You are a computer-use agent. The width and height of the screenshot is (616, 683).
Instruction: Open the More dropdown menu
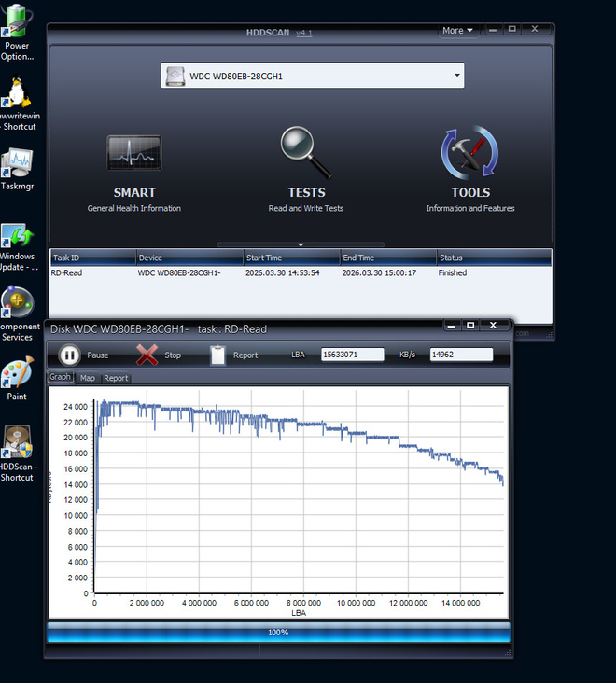(457, 31)
